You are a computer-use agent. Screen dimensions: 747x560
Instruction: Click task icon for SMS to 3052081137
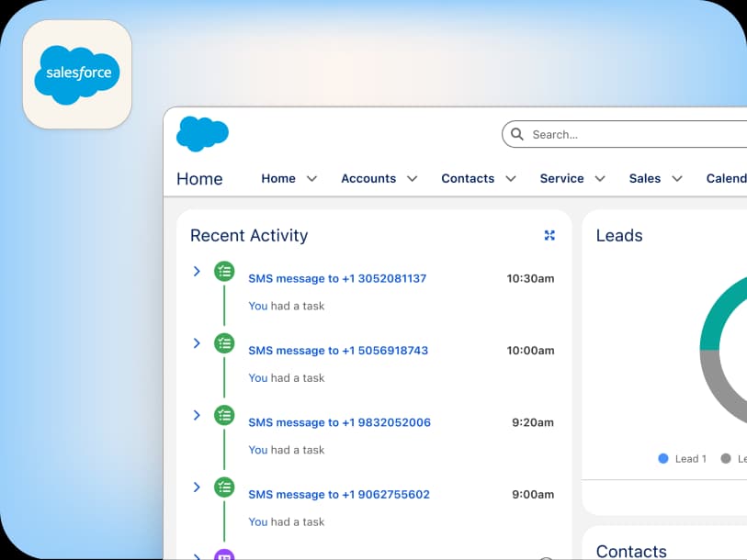pos(224,272)
